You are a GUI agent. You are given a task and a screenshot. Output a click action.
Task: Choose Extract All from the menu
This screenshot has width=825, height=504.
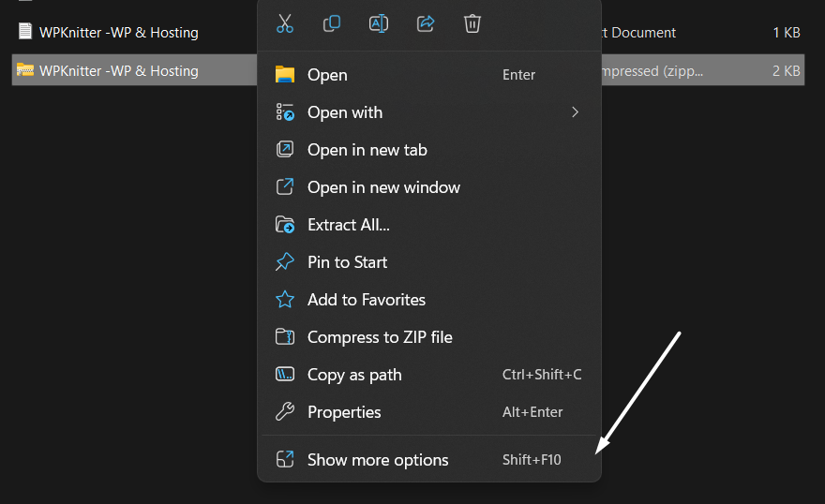[x=348, y=225]
